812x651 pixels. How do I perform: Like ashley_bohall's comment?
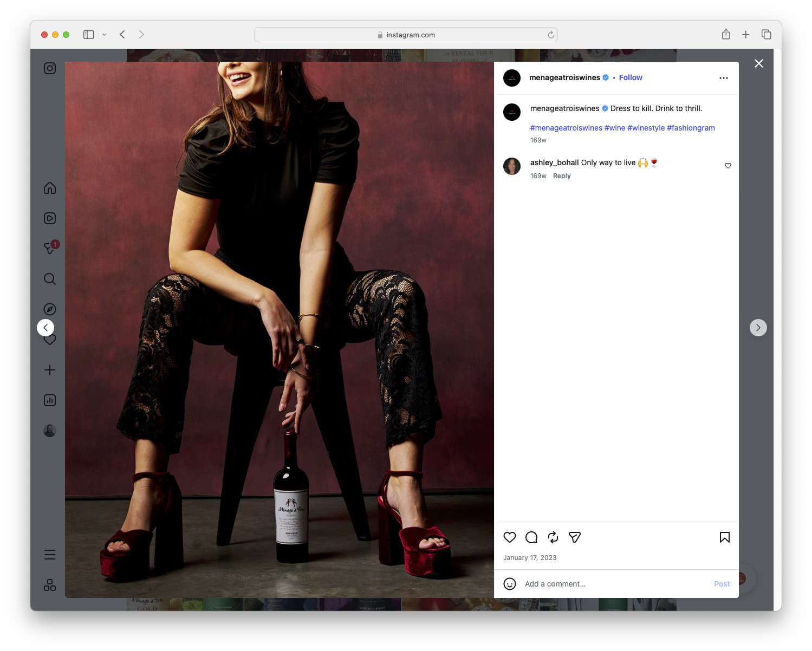(727, 166)
